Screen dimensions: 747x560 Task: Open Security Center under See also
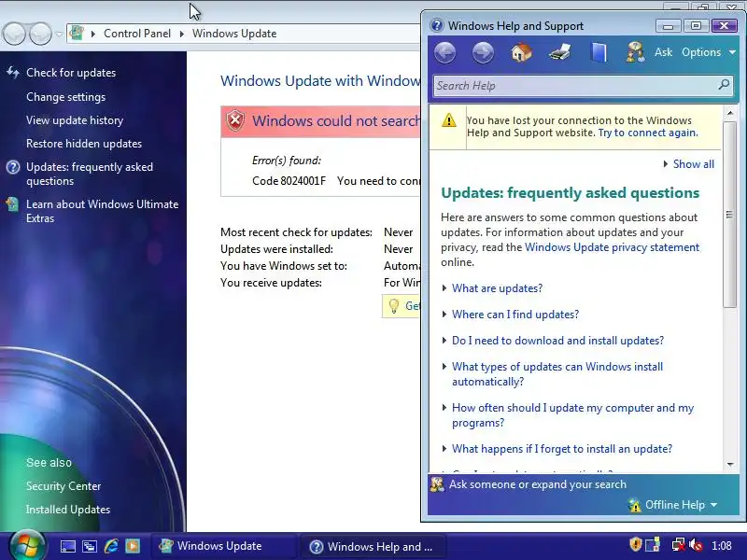point(63,485)
